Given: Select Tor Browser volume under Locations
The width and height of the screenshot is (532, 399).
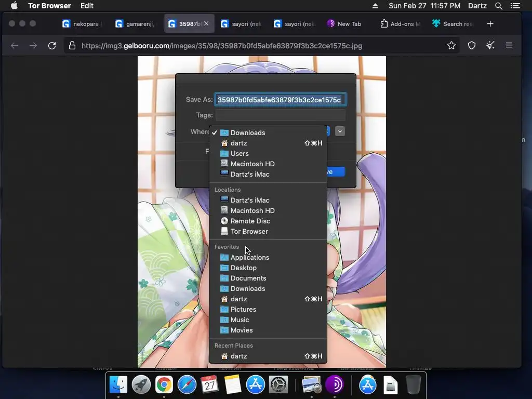Looking at the screenshot, I should [268, 231].
